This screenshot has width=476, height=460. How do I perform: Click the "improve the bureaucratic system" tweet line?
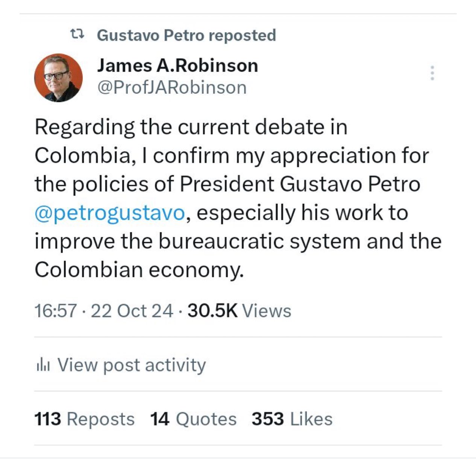[x=197, y=241]
